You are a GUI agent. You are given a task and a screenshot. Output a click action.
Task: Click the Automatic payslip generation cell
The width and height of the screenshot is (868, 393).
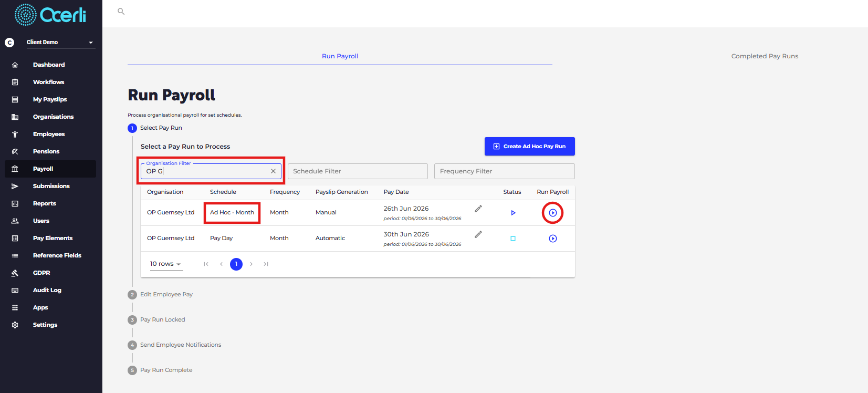coord(330,238)
